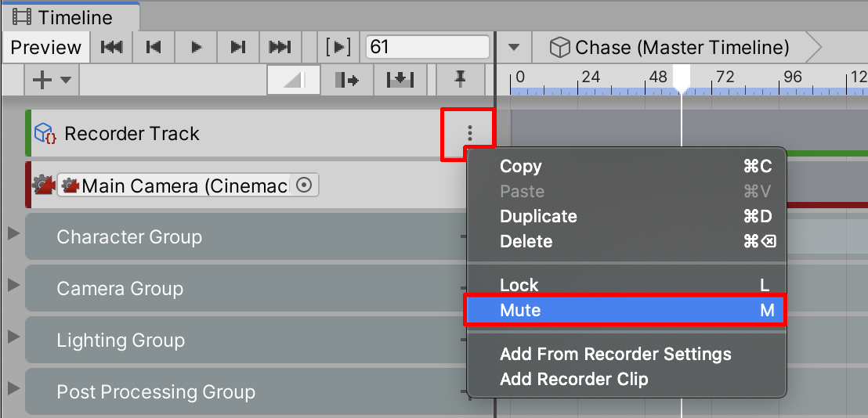Expand the Post Processing Group
The image size is (868, 418).
(13, 389)
